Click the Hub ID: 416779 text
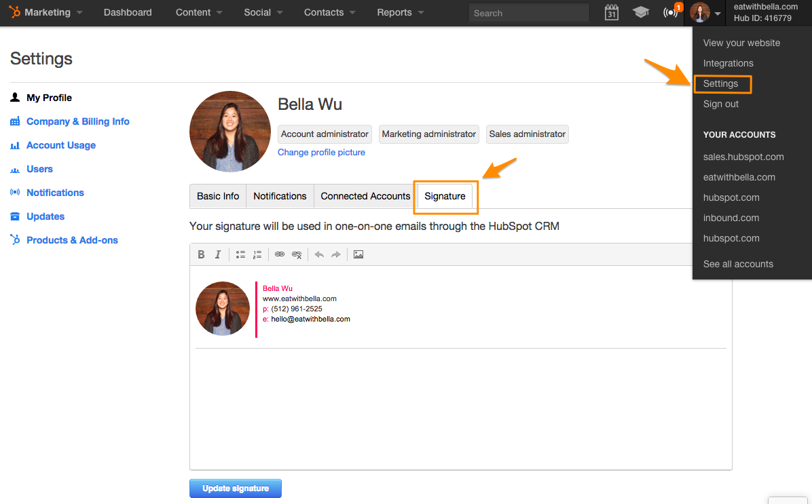This screenshot has height=504, width=812. [762, 18]
